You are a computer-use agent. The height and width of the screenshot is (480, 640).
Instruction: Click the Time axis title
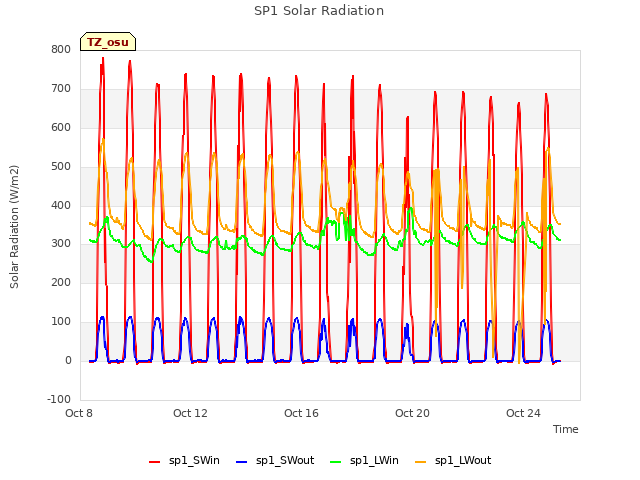pos(565,429)
